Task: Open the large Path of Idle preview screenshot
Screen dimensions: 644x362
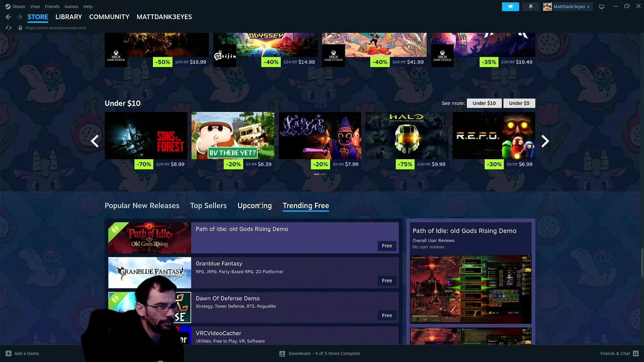Action: click(x=471, y=289)
